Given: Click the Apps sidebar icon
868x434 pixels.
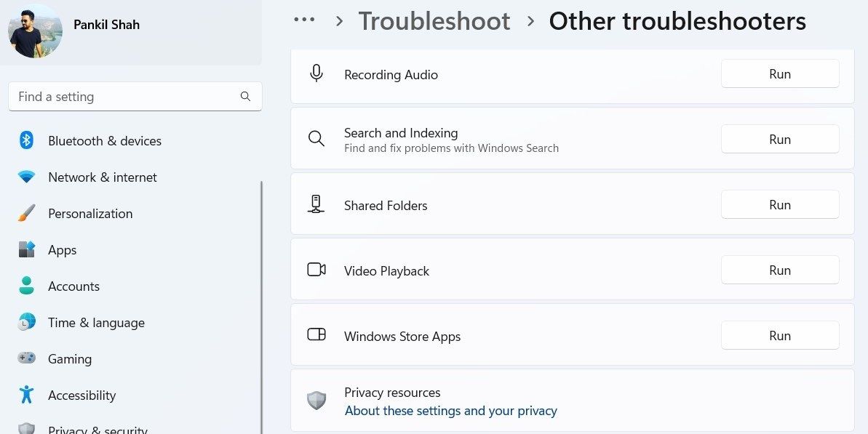Looking at the screenshot, I should point(27,249).
